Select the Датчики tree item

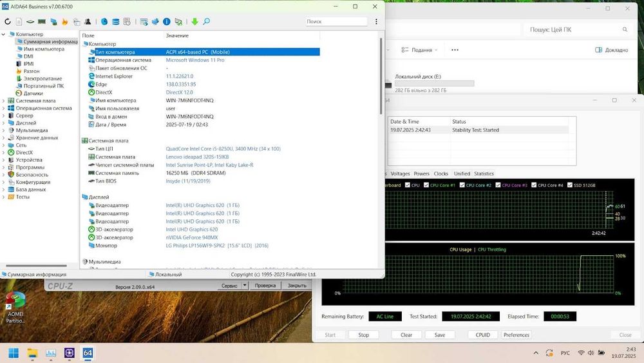tap(33, 93)
